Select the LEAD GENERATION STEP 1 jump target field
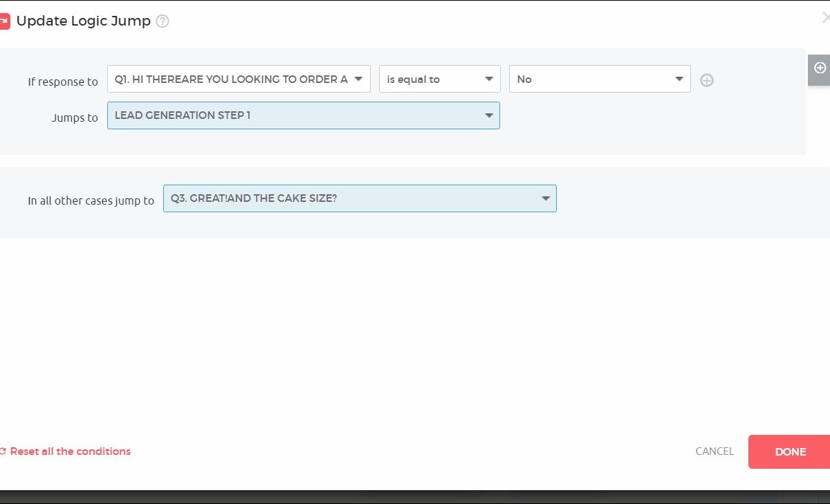Image resolution: width=830 pixels, height=504 pixels. pyautogui.click(x=290, y=115)
